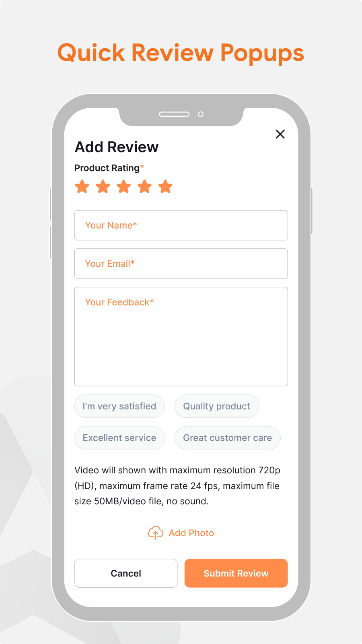Toggle the "Excellent service" suggestion chip

[x=119, y=438]
